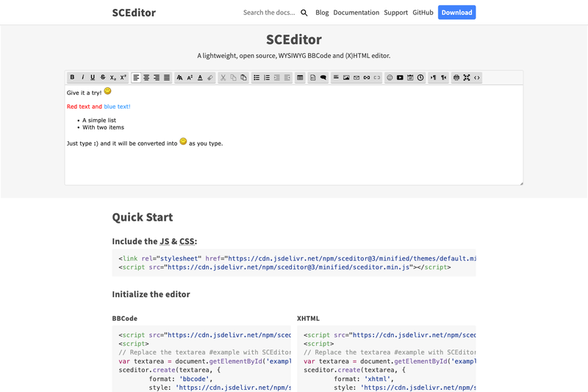
Task: Toggle bold formatting in editor toolbar
Action: point(72,77)
